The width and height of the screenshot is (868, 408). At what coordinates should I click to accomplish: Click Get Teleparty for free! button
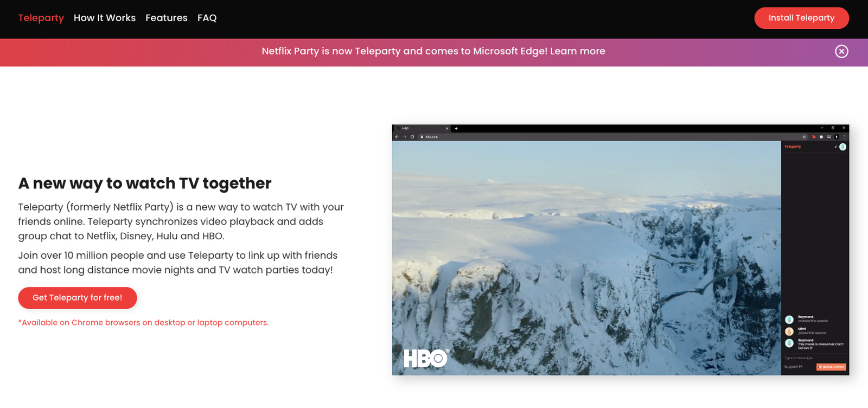pos(78,298)
